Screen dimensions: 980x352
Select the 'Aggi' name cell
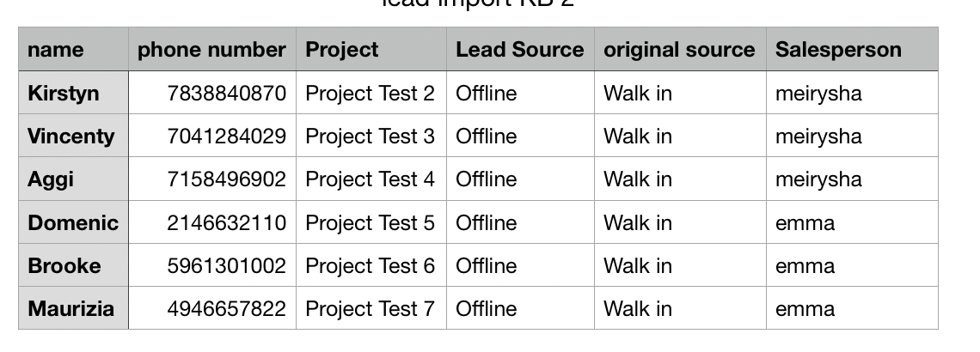[73, 179]
